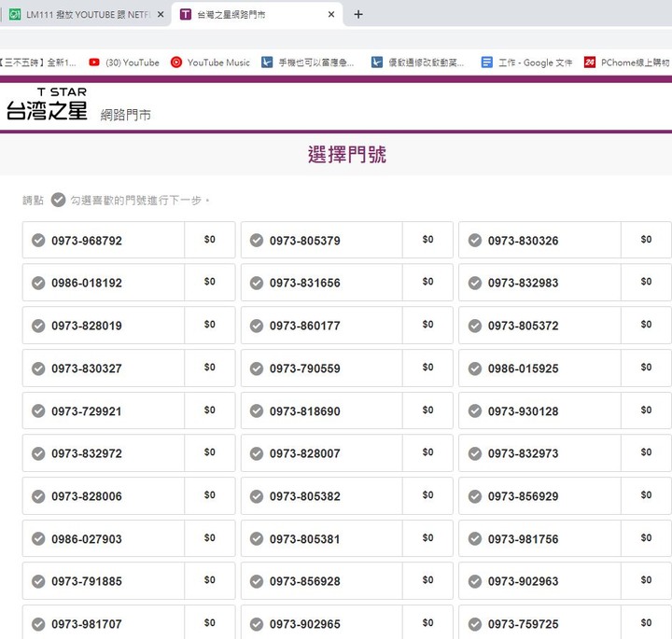
Task: Tick the checkmark for 0973-830327
Action: pos(38,368)
